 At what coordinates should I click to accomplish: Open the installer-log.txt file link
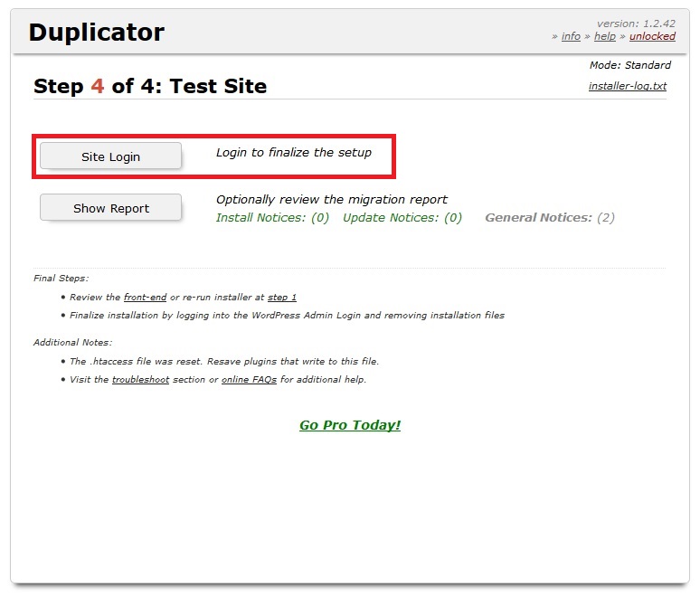(627, 87)
